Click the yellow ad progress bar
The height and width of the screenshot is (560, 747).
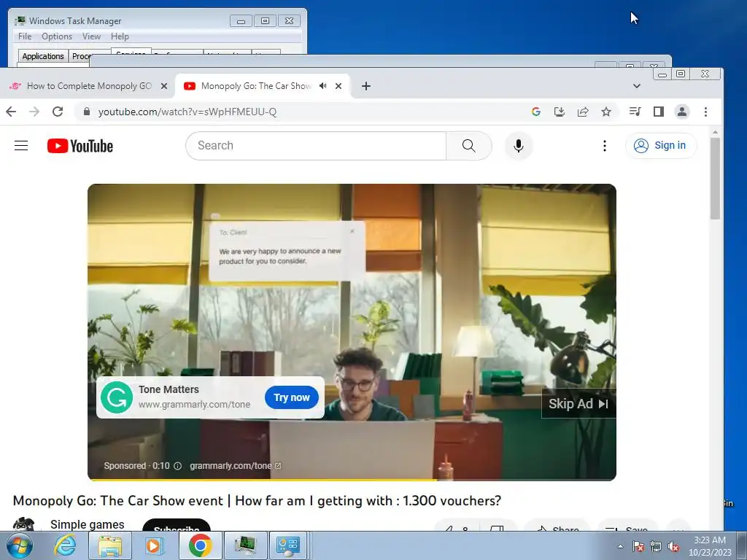(x=263, y=480)
